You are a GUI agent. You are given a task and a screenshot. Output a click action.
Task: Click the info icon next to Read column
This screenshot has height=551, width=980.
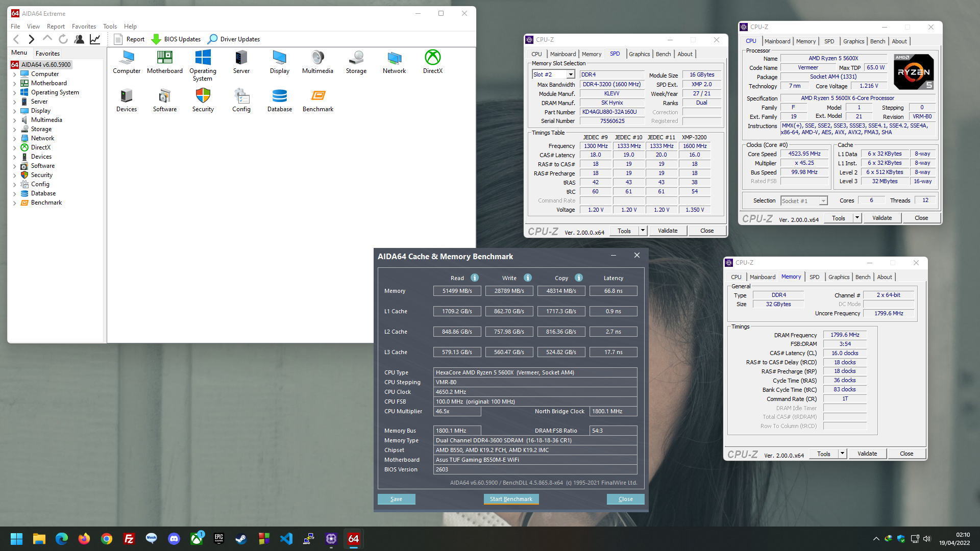pyautogui.click(x=475, y=278)
